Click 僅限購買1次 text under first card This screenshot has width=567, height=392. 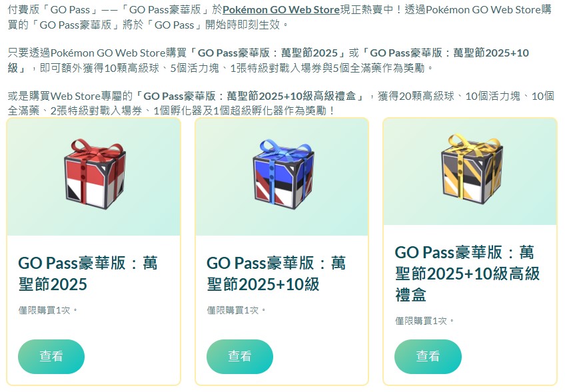coord(48,310)
